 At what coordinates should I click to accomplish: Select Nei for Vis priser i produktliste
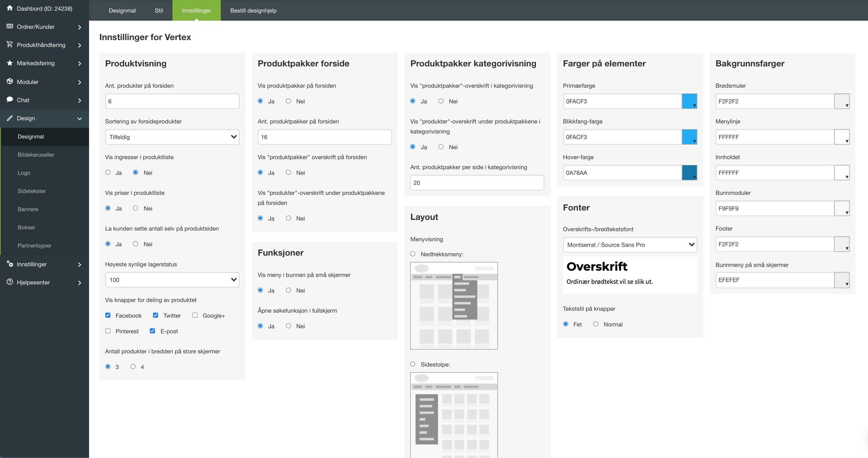click(x=135, y=208)
